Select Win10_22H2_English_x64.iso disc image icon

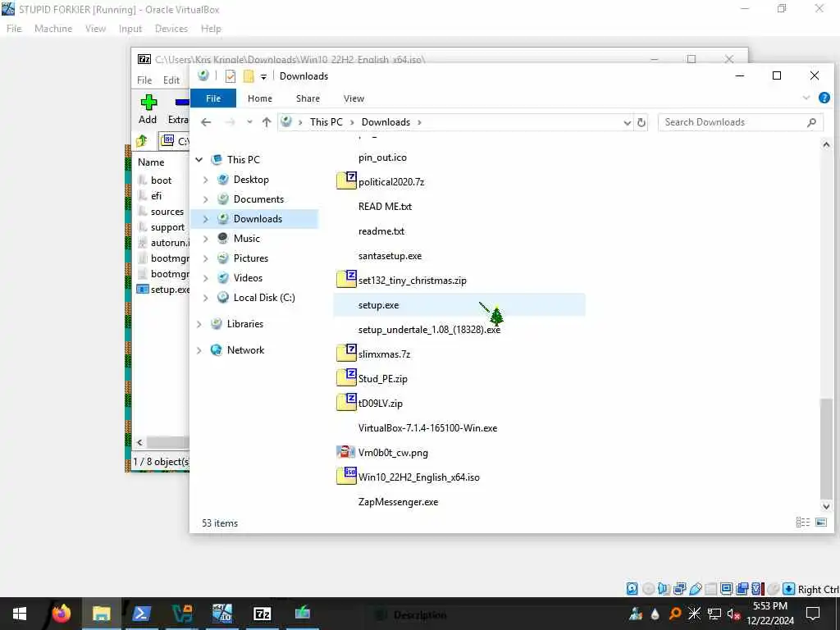click(346, 477)
